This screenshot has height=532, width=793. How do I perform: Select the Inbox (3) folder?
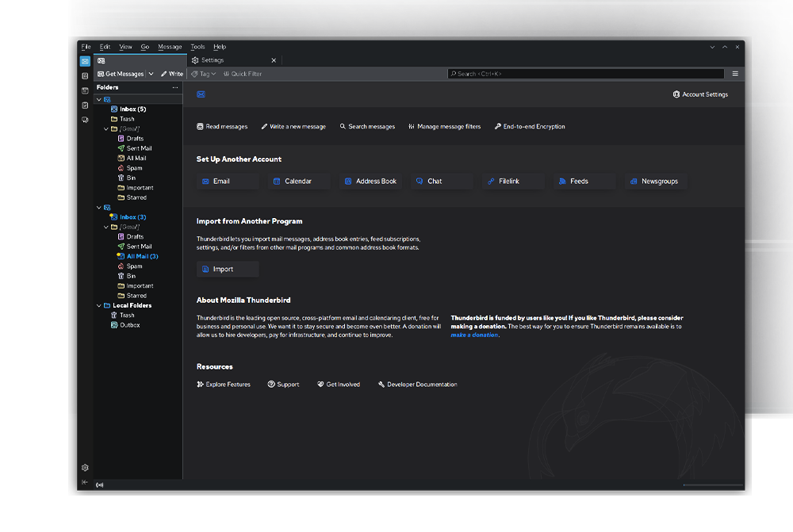tap(139, 217)
